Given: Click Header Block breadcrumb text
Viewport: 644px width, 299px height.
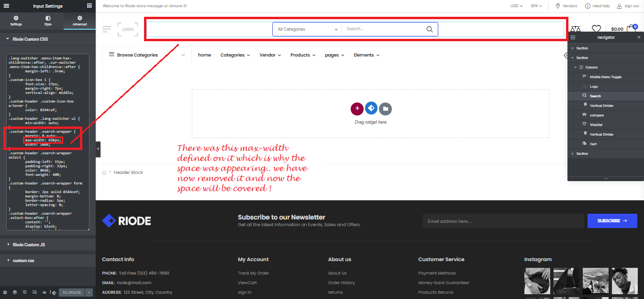Looking at the screenshot, I should 128,172.
